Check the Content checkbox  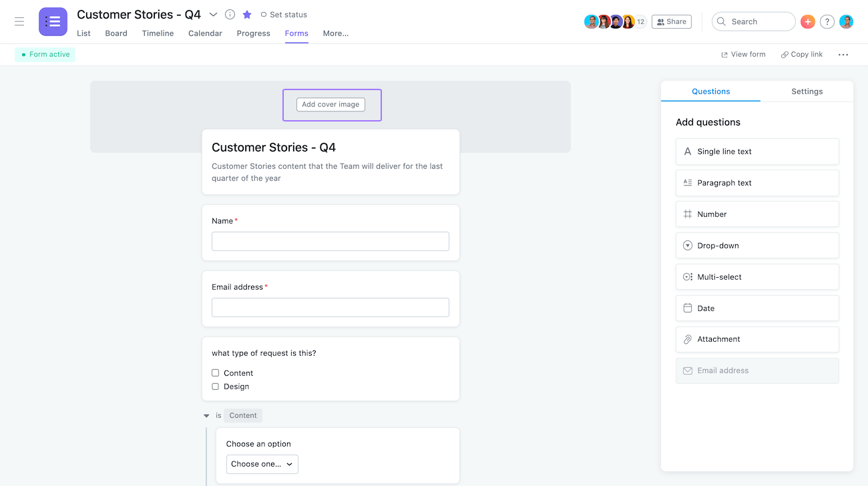point(216,373)
